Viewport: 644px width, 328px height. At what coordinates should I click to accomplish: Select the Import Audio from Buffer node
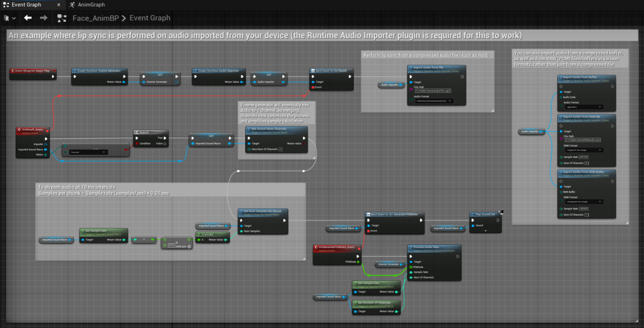point(586,93)
